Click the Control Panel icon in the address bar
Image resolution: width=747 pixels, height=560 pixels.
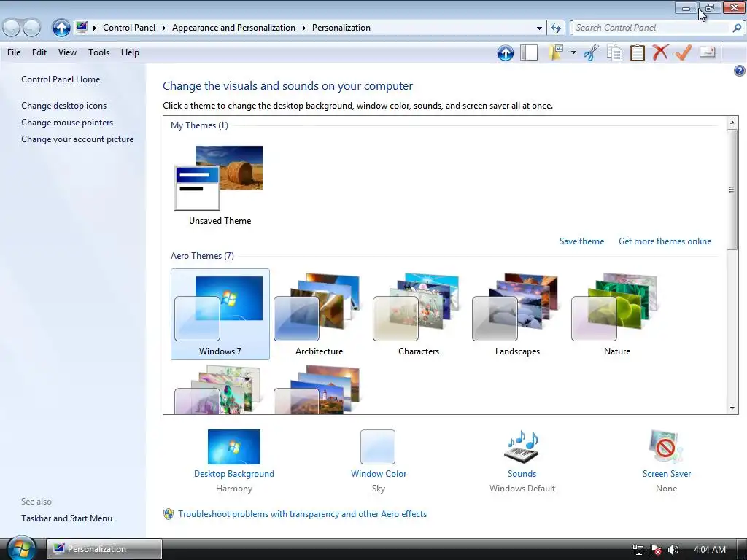(82, 27)
